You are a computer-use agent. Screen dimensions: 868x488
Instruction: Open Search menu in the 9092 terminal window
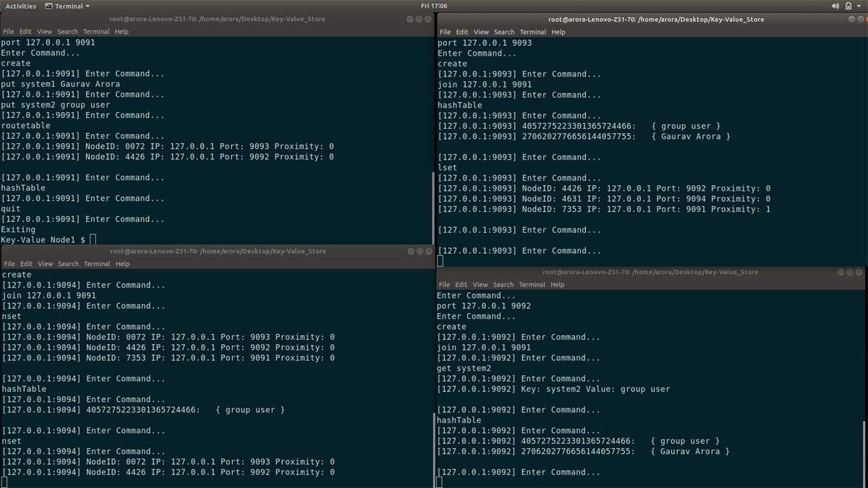pyautogui.click(x=503, y=285)
